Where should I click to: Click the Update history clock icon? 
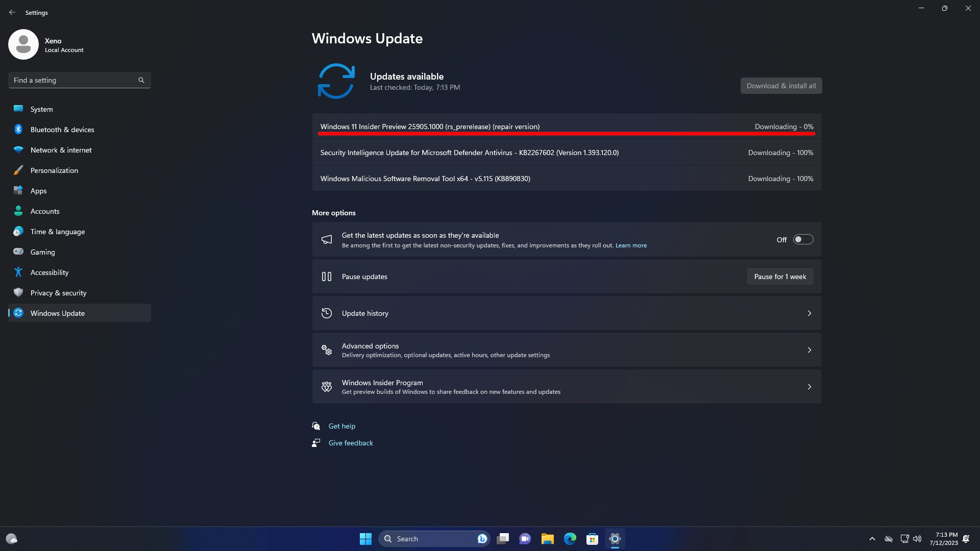point(327,313)
